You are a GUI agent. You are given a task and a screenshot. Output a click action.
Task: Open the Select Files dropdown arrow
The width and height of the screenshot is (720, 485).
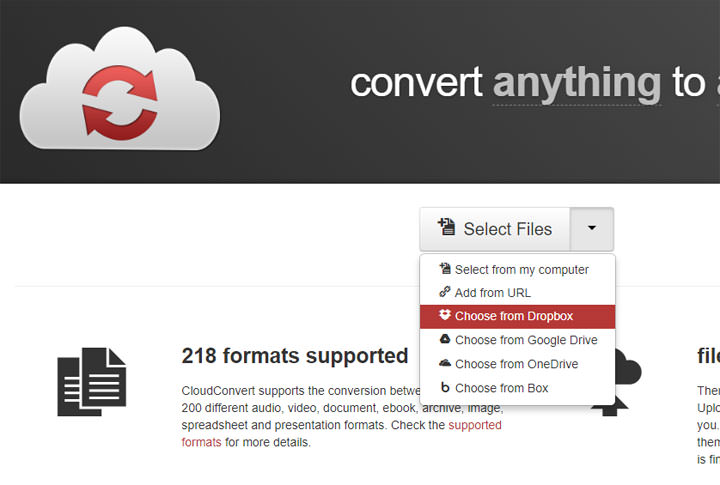(592, 229)
